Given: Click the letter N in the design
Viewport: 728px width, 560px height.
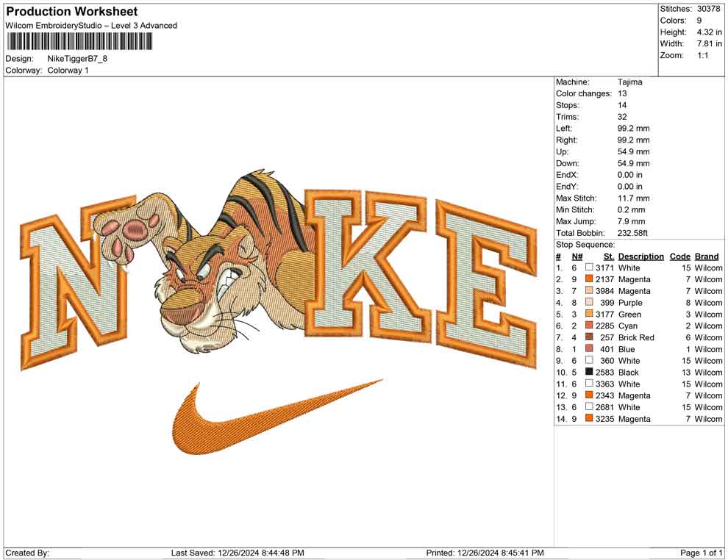Looking at the screenshot, I should tap(76, 283).
